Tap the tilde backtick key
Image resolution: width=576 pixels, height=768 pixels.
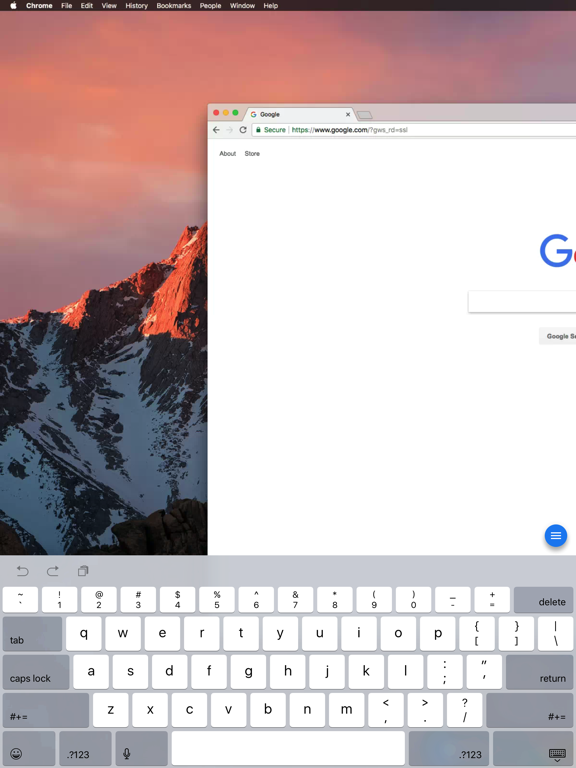[20, 600]
